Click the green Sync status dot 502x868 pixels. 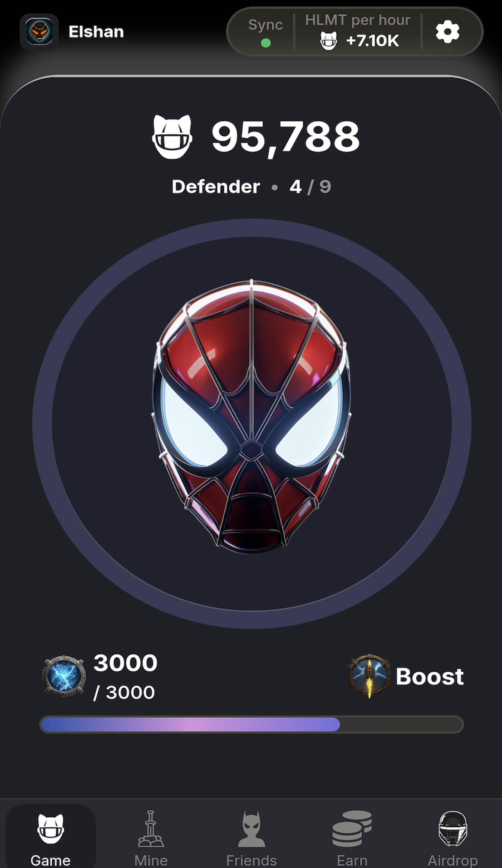click(266, 43)
